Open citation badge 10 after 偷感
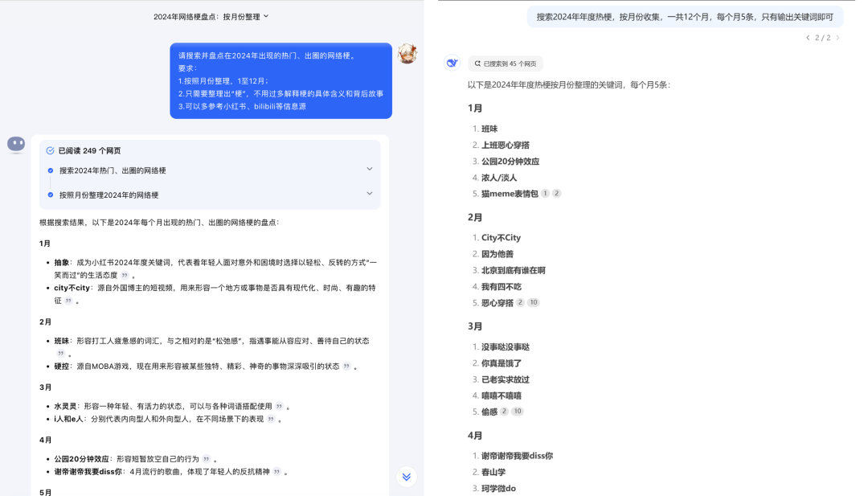 pyautogui.click(x=517, y=412)
